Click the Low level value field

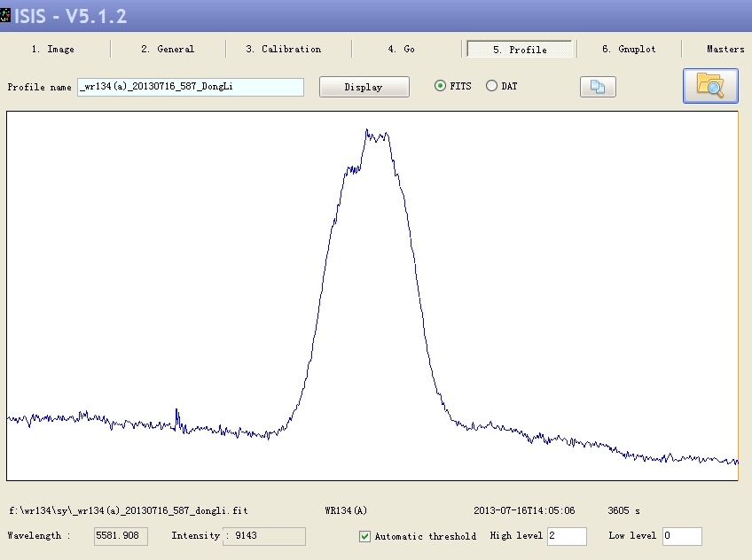point(682,536)
